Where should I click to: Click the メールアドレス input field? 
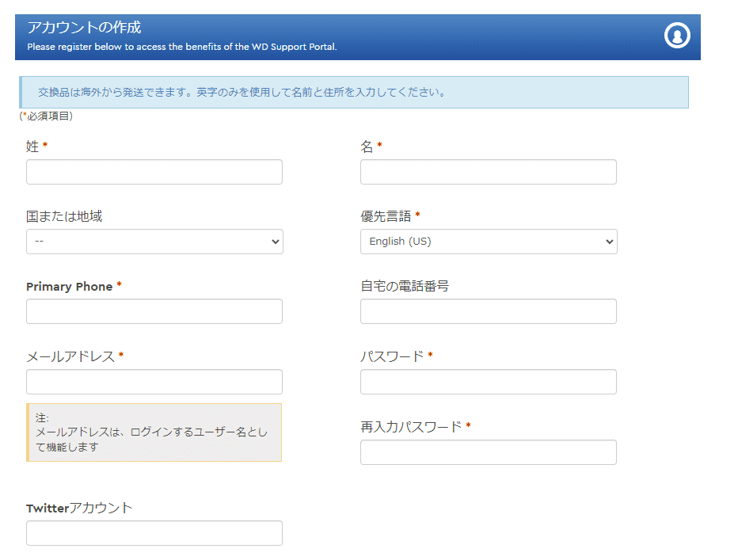(154, 382)
